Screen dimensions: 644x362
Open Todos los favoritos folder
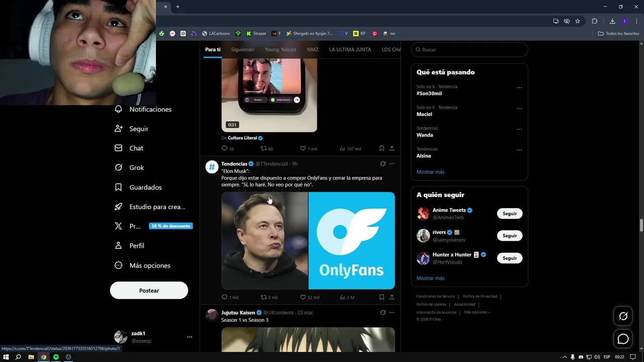(x=618, y=34)
